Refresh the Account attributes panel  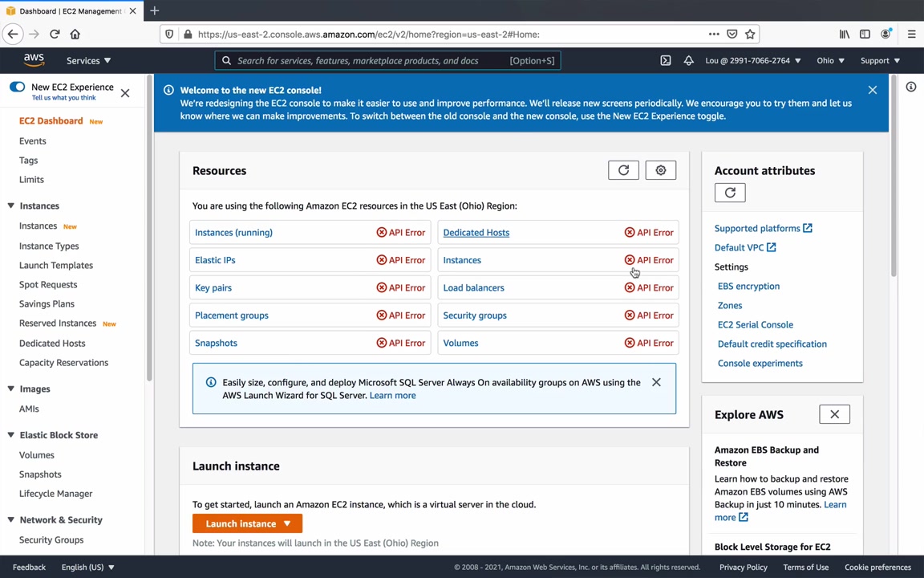tap(730, 193)
